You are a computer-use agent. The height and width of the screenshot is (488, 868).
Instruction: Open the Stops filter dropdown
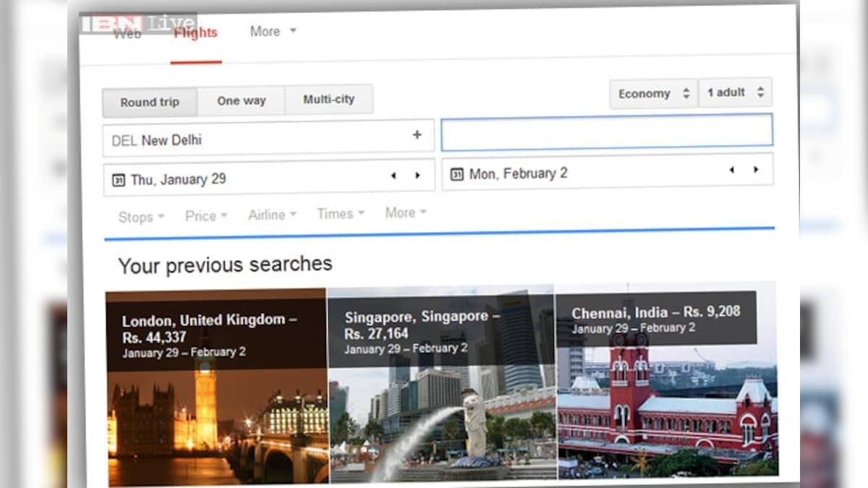(140, 216)
